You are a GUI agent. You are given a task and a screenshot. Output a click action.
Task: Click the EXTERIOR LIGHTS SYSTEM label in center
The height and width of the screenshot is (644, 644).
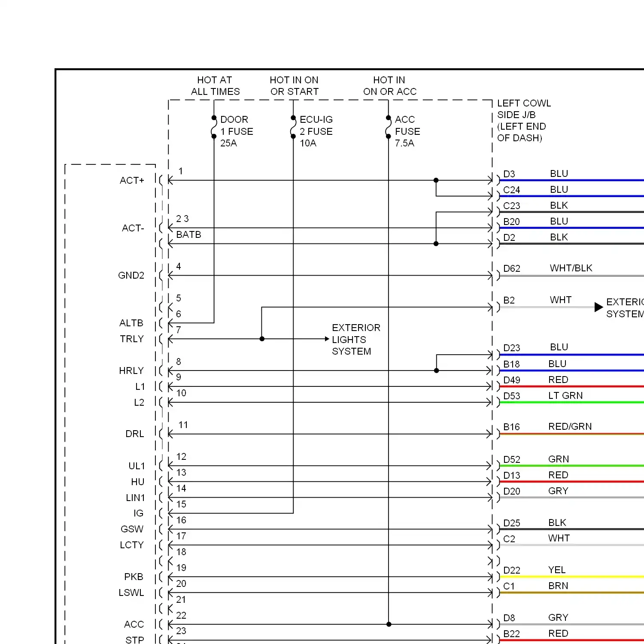pos(356,340)
